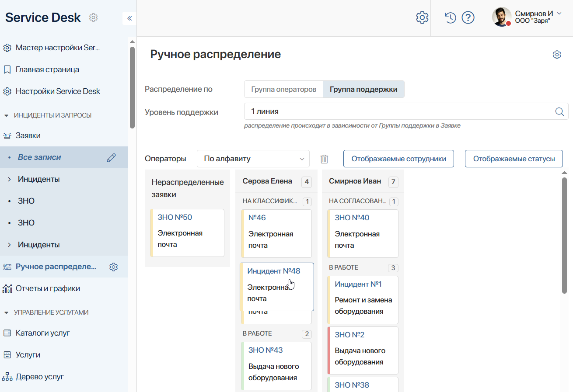Open the ЗНО №50 unassigned card

(x=187, y=233)
